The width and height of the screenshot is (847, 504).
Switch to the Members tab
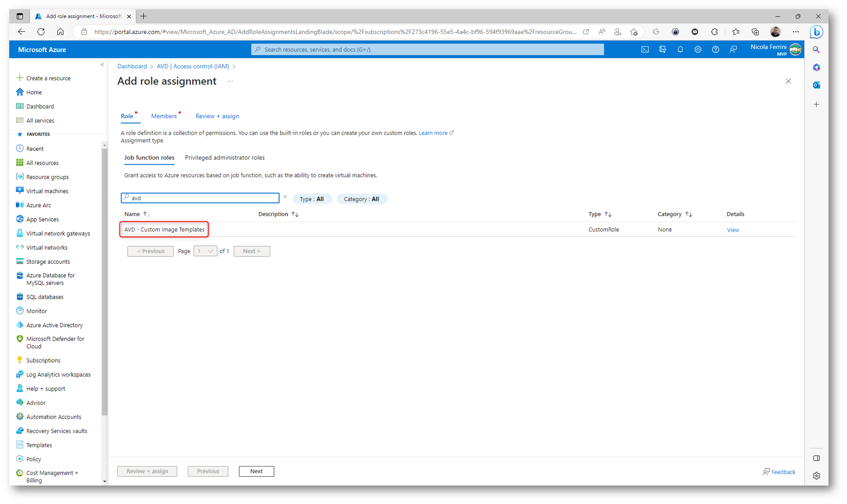tap(164, 116)
